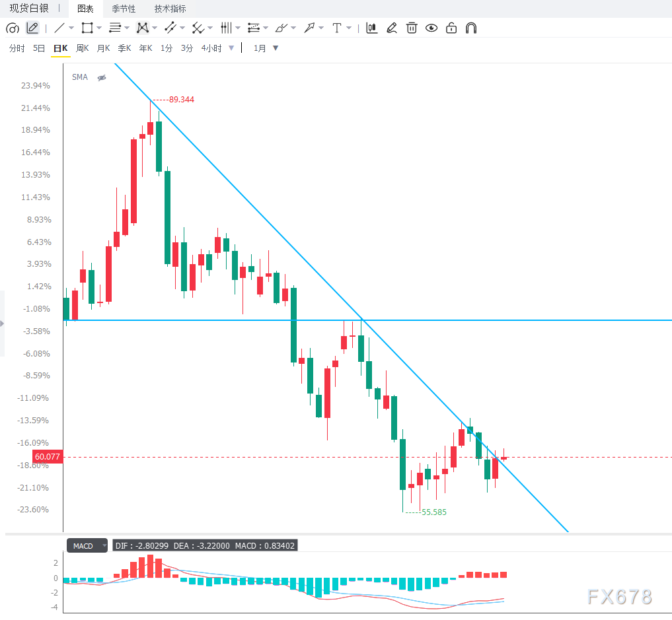This screenshot has width=672, height=620.
Task: Click the 60.077 current price label
Action: tap(48, 456)
